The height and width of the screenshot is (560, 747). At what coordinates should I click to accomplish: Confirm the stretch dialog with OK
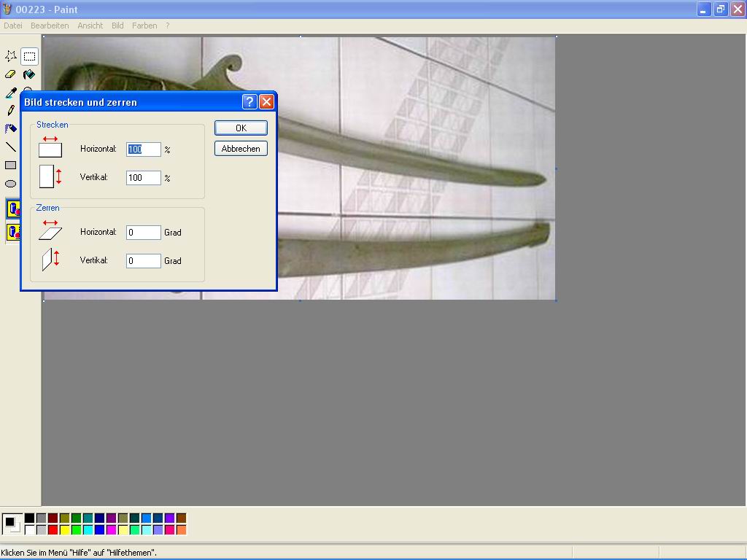[241, 128]
